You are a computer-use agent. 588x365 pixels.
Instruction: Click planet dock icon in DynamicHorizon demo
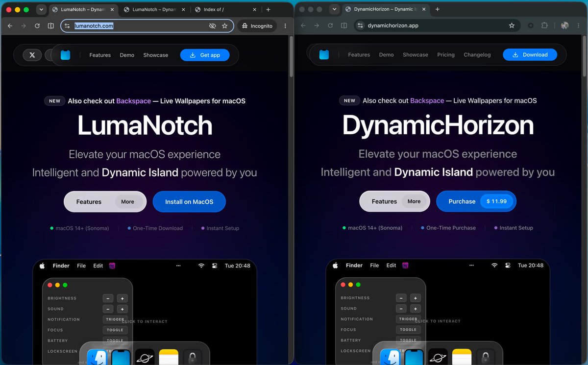[438, 357]
